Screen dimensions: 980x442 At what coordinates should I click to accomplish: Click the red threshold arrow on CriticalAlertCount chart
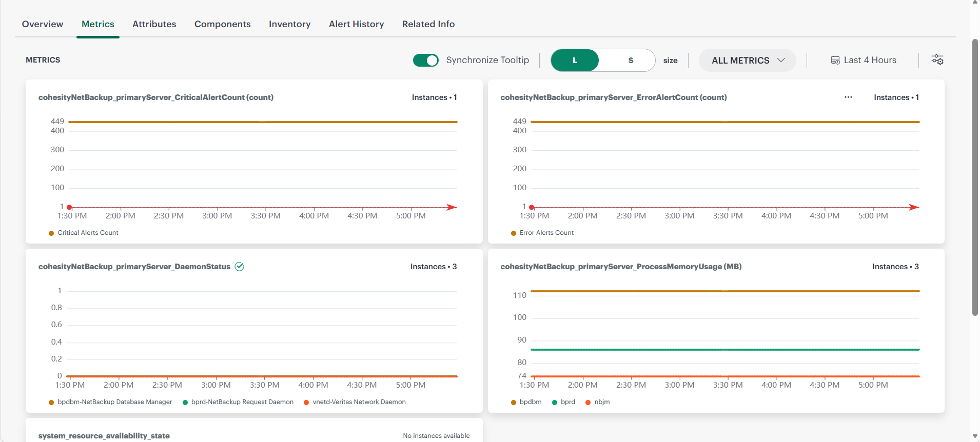pos(452,208)
